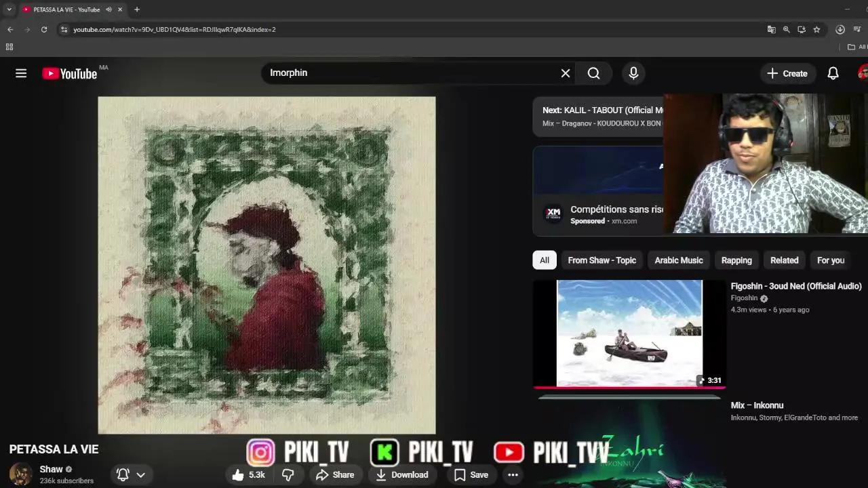Go forward with the browser forward arrow

27,30
